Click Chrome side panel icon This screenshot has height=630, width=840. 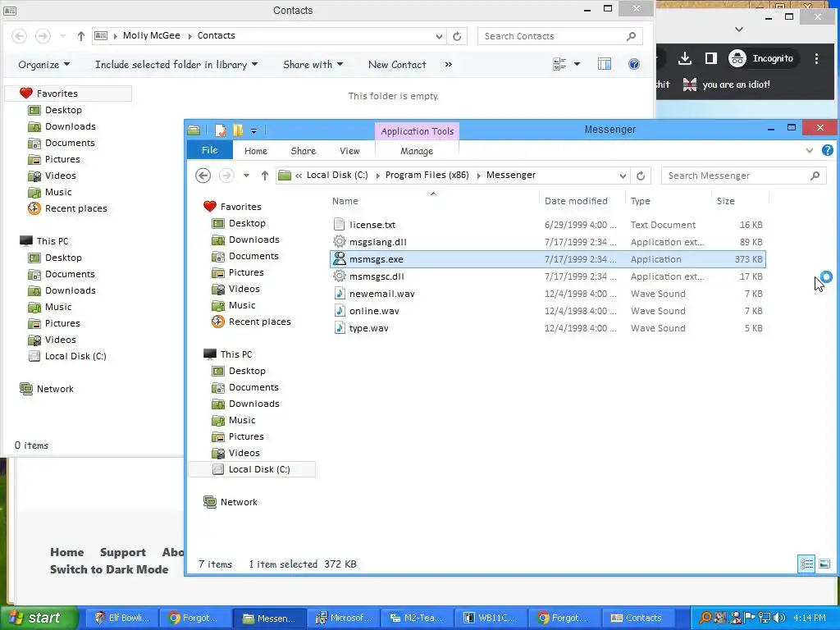click(711, 58)
